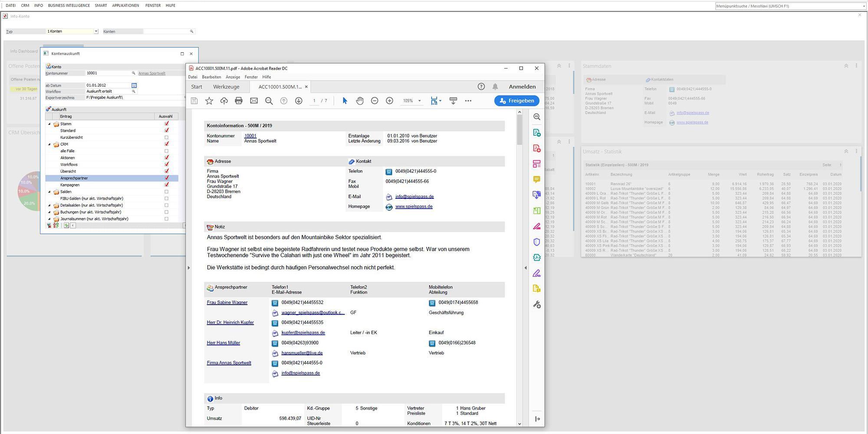The height and width of the screenshot is (434, 868).
Task: Click the Anmelden sign-in button
Action: pos(522,87)
